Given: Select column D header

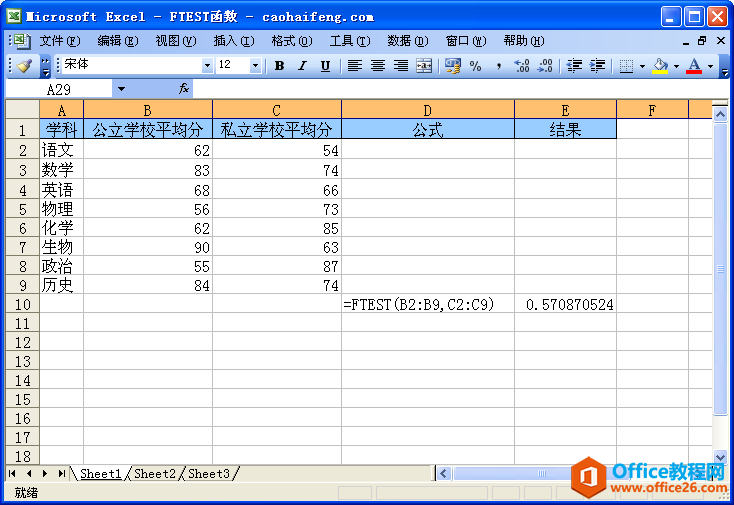Looking at the screenshot, I should coord(428,110).
